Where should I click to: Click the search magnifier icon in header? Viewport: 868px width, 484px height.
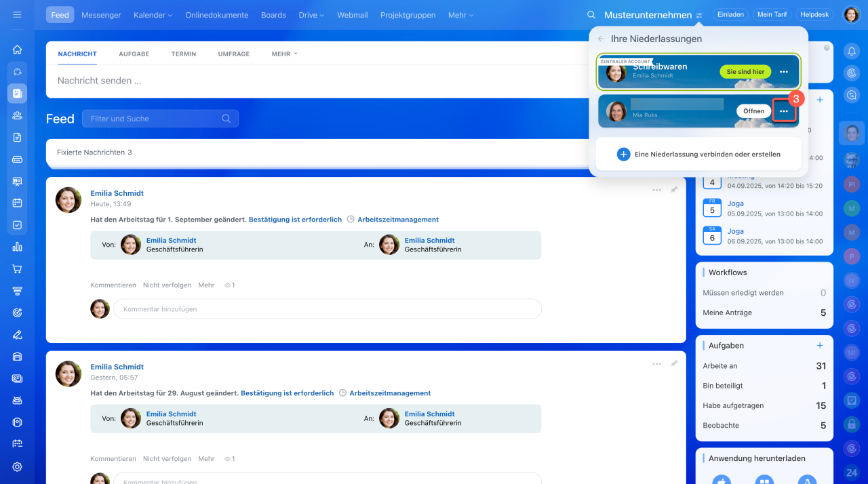pos(591,15)
